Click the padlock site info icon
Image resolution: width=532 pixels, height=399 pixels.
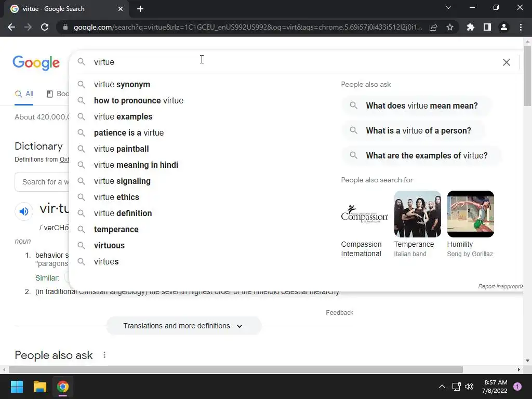[x=65, y=27]
